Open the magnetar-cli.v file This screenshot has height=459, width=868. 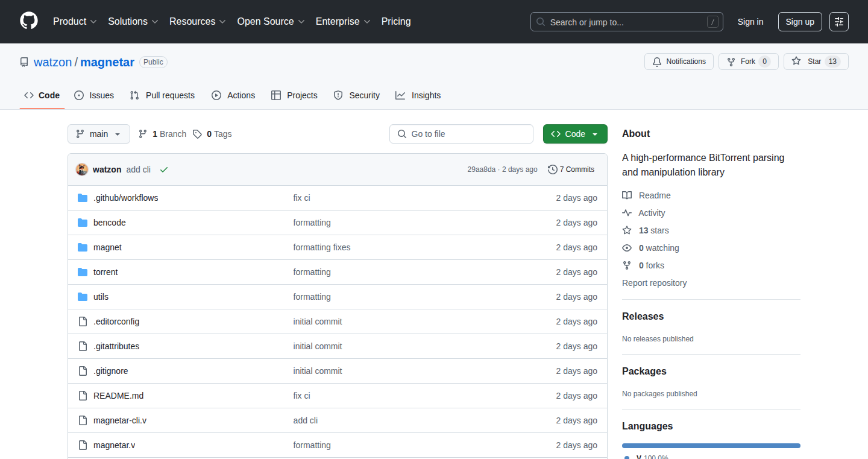click(120, 420)
